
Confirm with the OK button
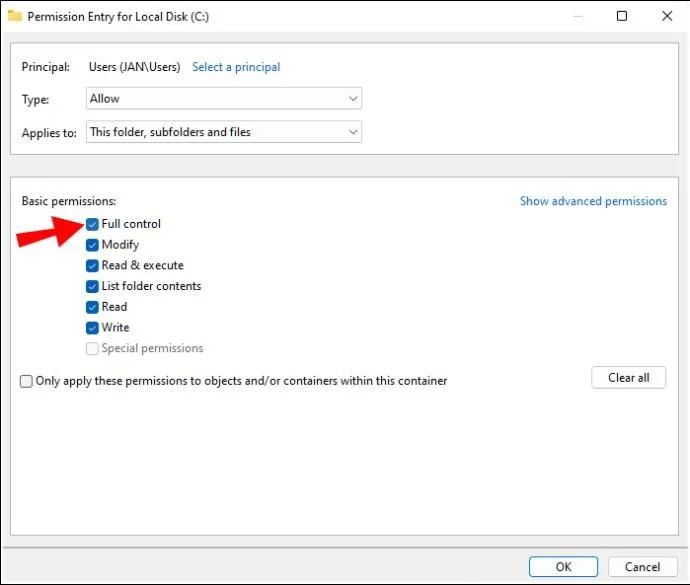563,567
